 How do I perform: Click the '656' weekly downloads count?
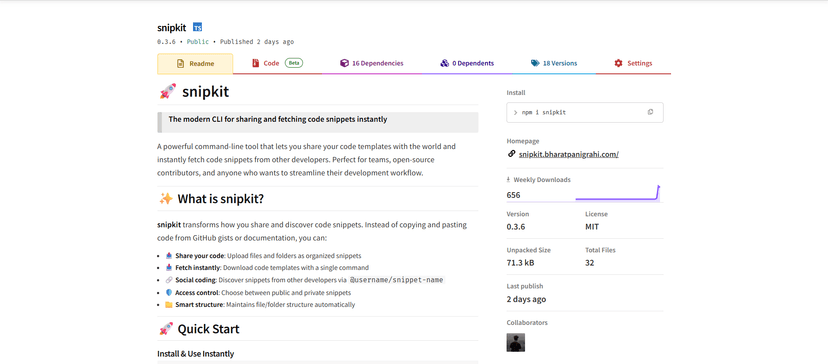point(513,195)
